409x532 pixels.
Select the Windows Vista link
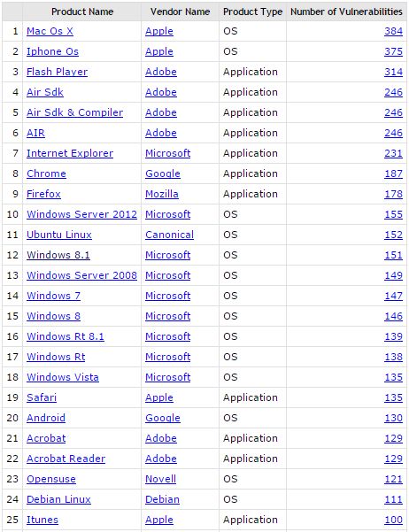pyautogui.click(x=63, y=377)
